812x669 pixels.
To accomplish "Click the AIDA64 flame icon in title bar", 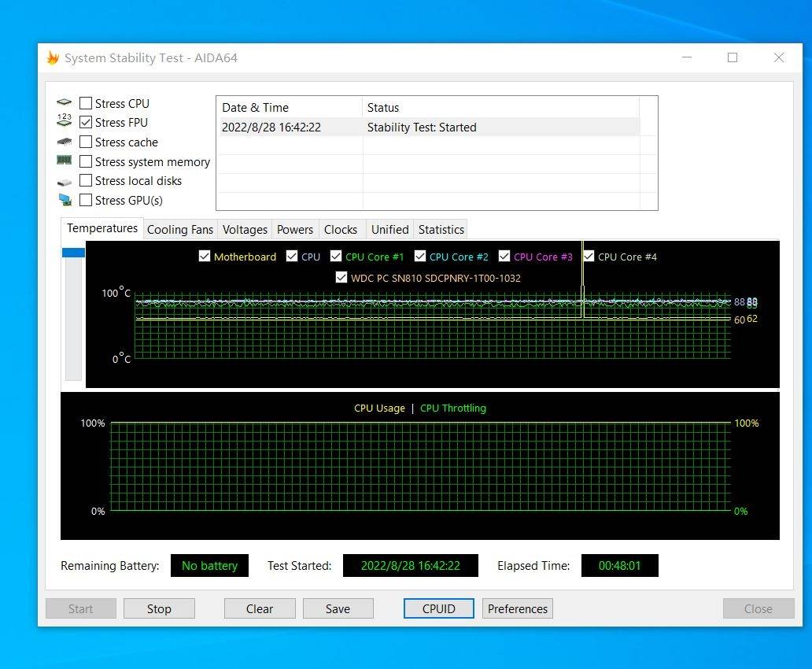I will (x=53, y=57).
